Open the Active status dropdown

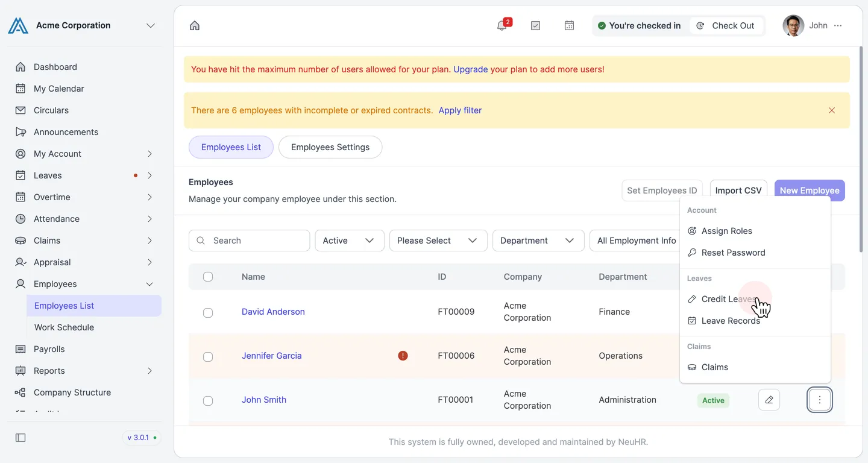click(x=350, y=241)
